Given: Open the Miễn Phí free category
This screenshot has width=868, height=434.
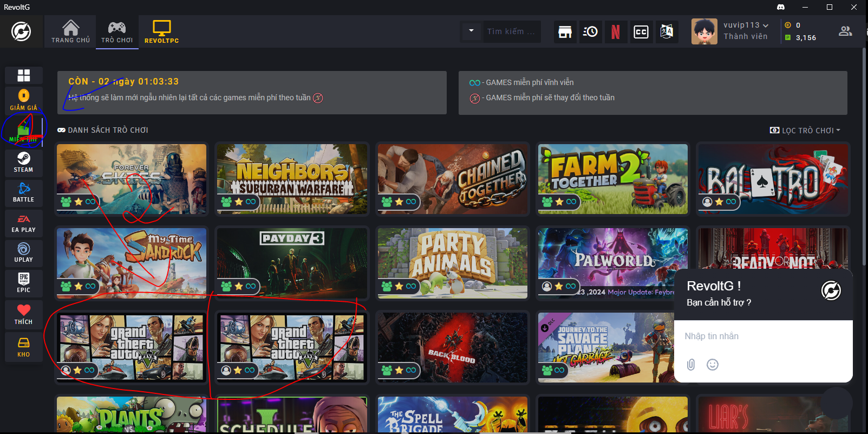Looking at the screenshot, I should pyautogui.click(x=23, y=132).
